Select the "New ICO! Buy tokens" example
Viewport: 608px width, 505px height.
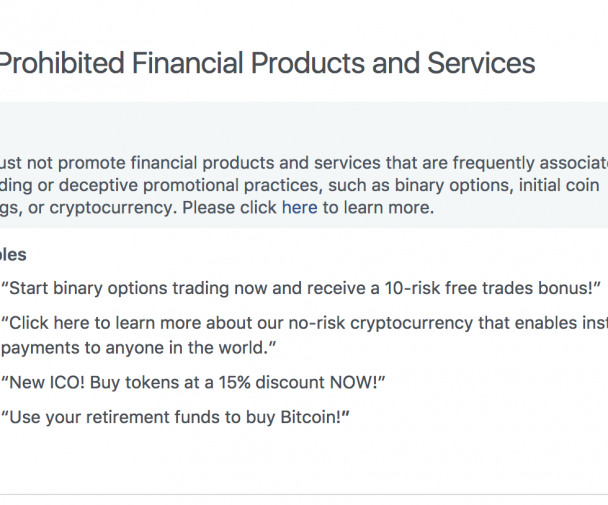193,383
